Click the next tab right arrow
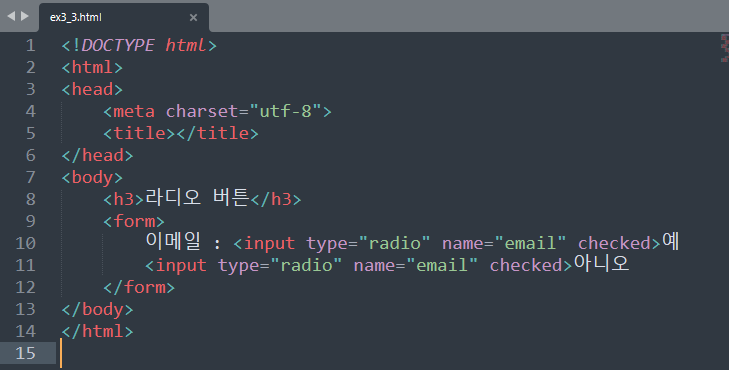This screenshot has height=370, width=729. point(25,16)
